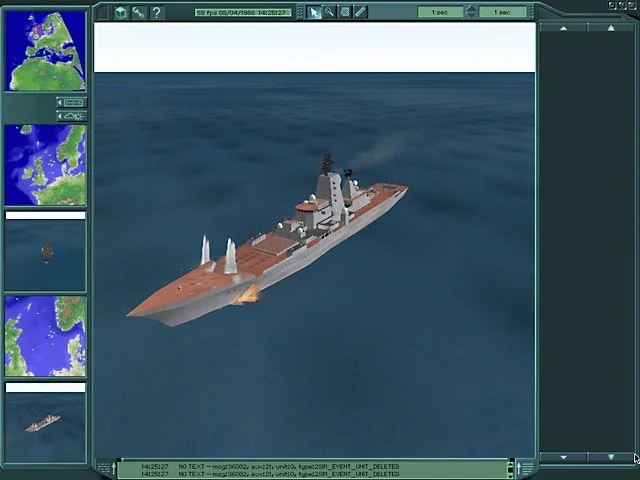Click the 3D cube view icon
This screenshot has height=480, width=640.
(x=120, y=12)
